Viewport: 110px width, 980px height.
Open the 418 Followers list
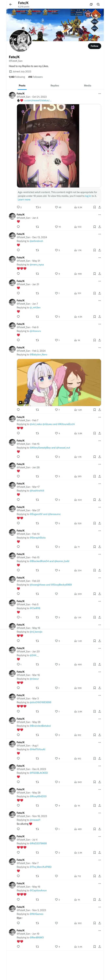click(x=35, y=77)
